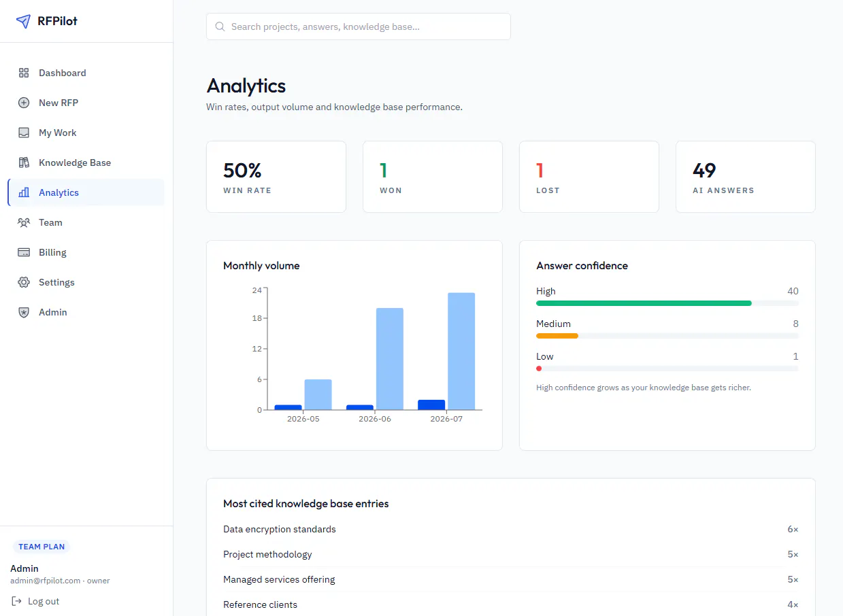Select the Analytics menu item
Screen dimensions: 843x616
pyautogui.click(x=86, y=192)
